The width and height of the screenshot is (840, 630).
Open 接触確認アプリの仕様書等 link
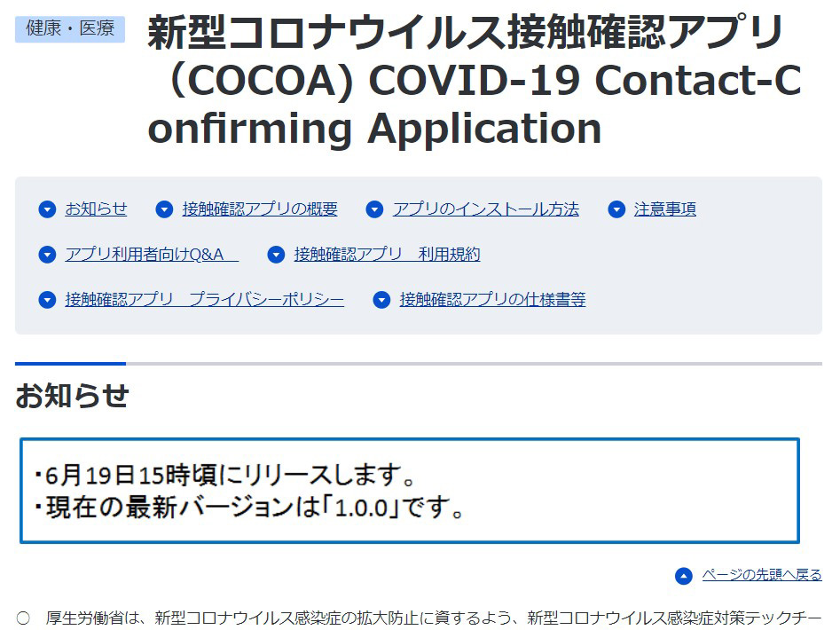pyautogui.click(x=492, y=300)
